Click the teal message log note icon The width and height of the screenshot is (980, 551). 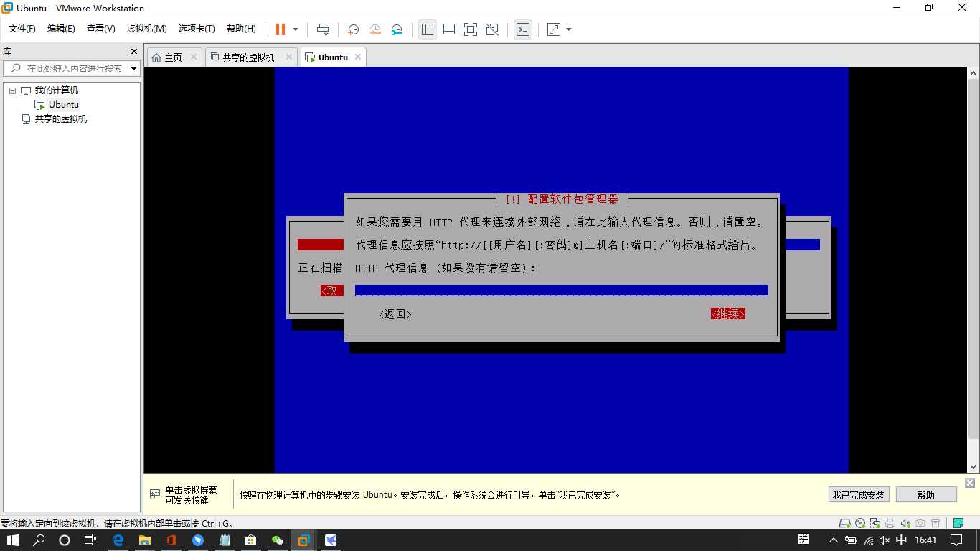[x=958, y=523]
